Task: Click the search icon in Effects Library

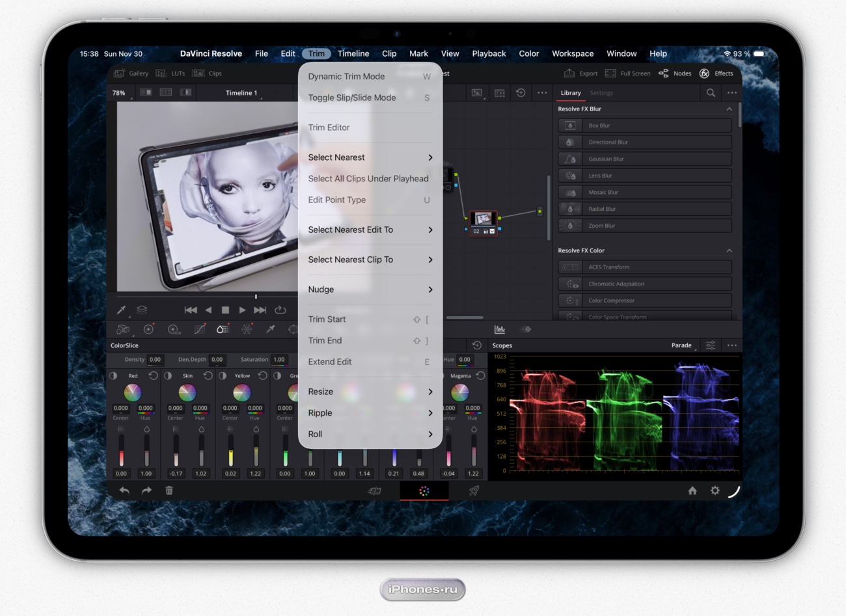Action: pos(711,93)
